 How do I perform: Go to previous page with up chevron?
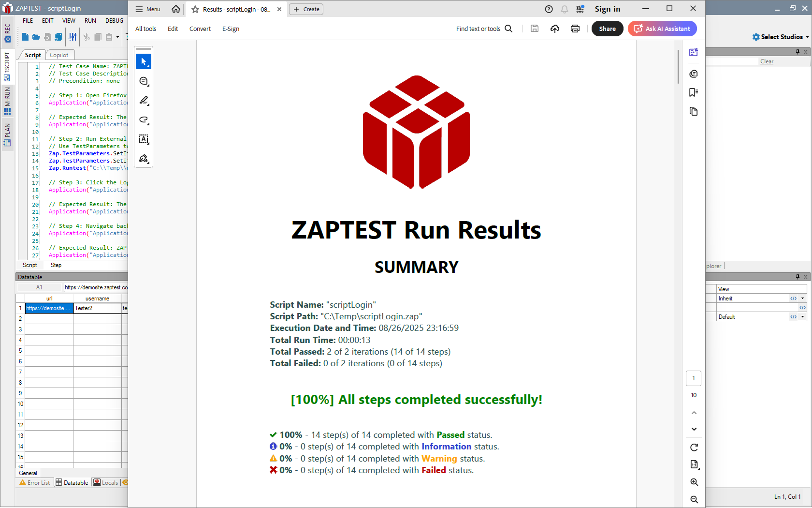(x=694, y=413)
